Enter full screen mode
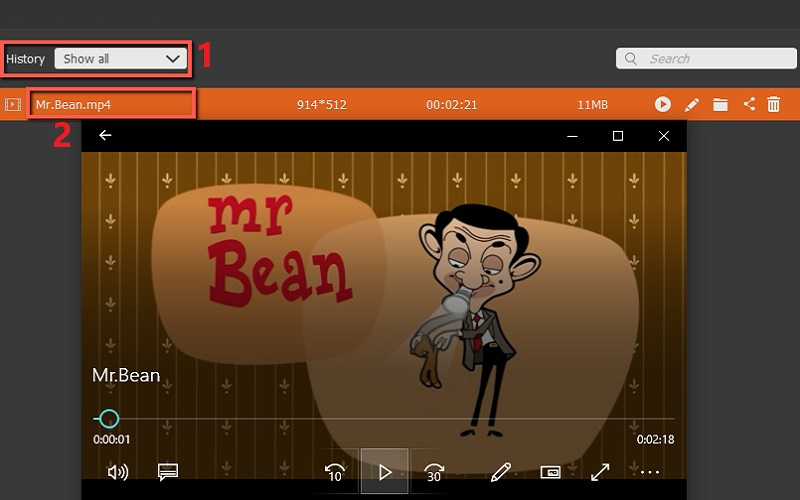This screenshot has width=800, height=500. click(x=600, y=472)
